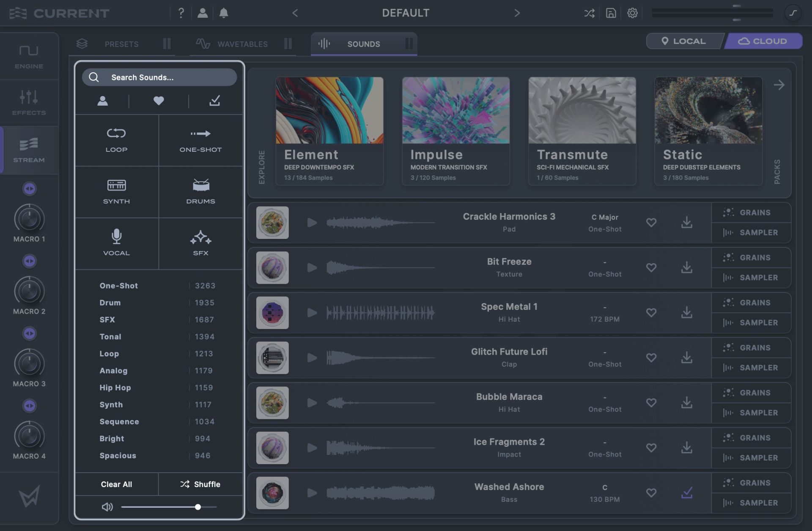Screen dimensions: 812x531
Task: Click the volume speaker icon
Action: pos(107,506)
